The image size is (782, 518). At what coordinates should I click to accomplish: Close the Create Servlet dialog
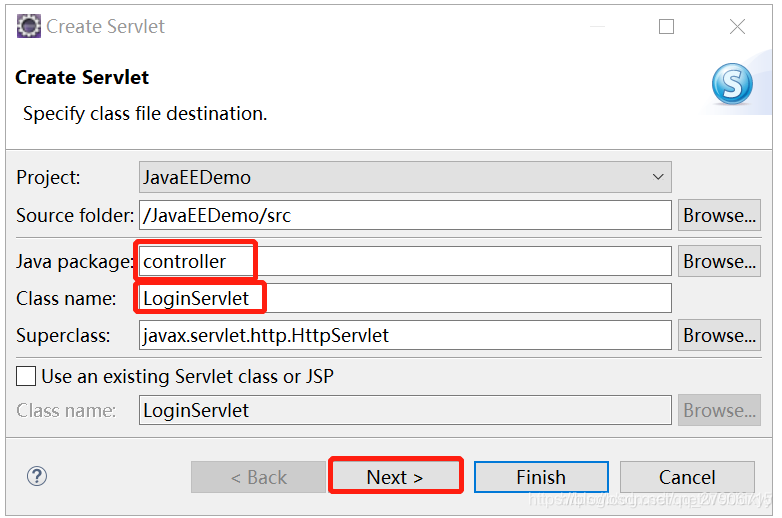click(x=737, y=26)
